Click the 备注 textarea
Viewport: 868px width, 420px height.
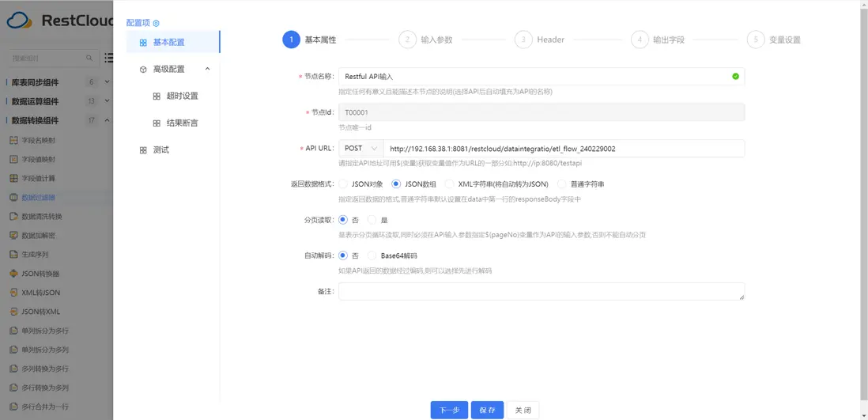[x=542, y=291]
